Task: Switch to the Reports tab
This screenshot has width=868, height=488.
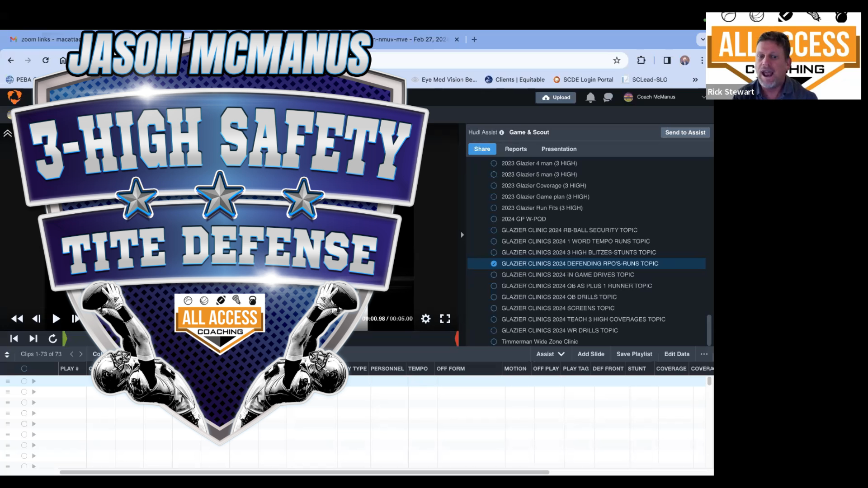Action: (x=515, y=149)
